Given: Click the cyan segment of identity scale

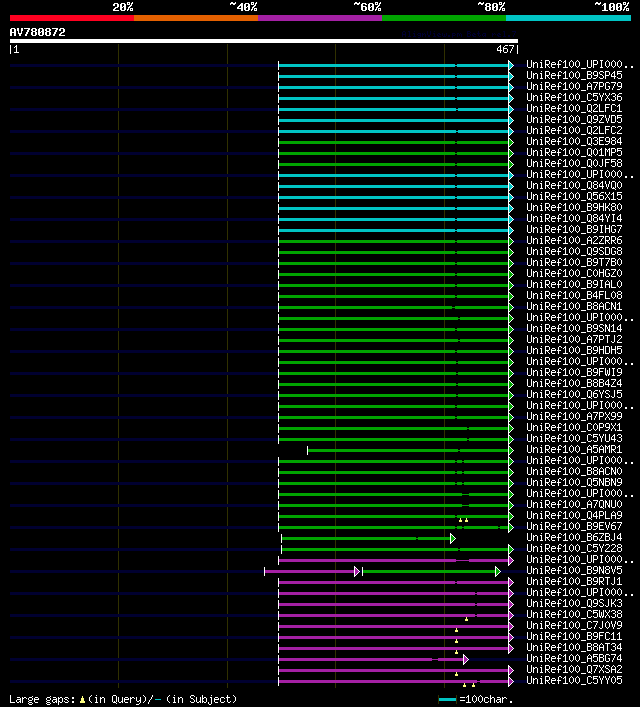Looking at the screenshot, I should tap(568, 18).
